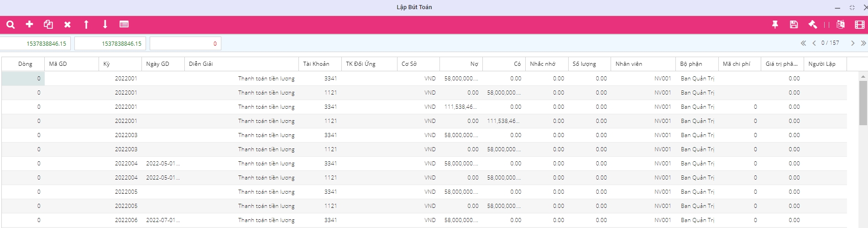Jump to the first page
This screenshot has width=868, height=228.
coord(803,43)
